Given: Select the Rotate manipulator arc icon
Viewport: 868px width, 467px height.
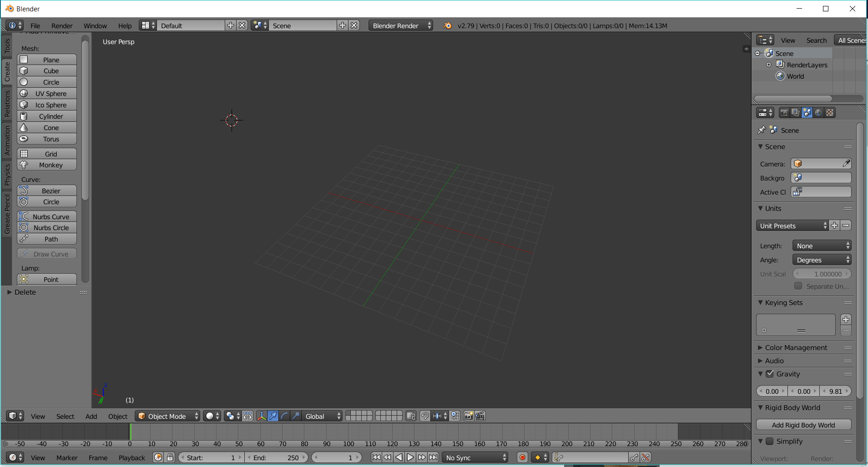Looking at the screenshot, I should point(284,416).
